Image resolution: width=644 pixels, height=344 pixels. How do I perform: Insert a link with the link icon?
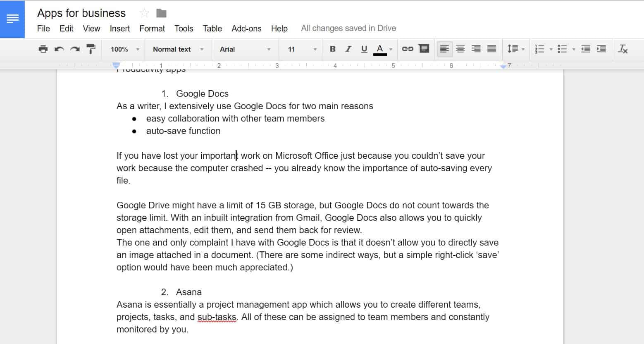[x=408, y=49]
